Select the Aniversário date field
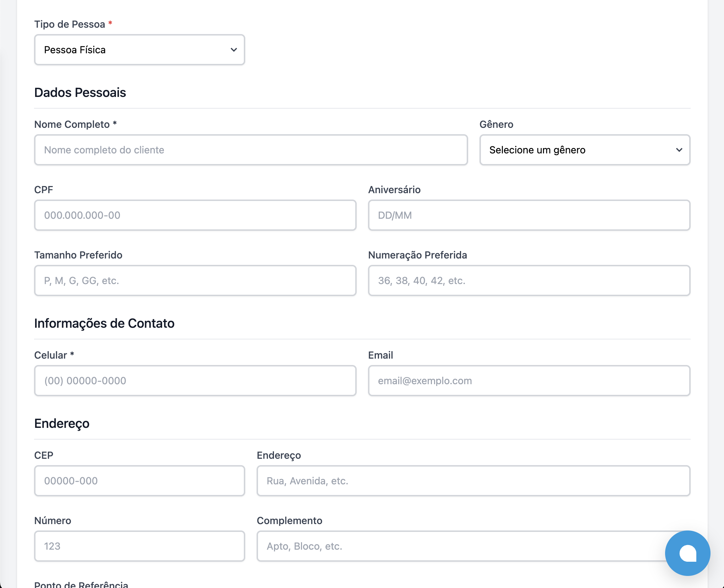Screen dimensions: 724x588 pyautogui.click(x=529, y=215)
